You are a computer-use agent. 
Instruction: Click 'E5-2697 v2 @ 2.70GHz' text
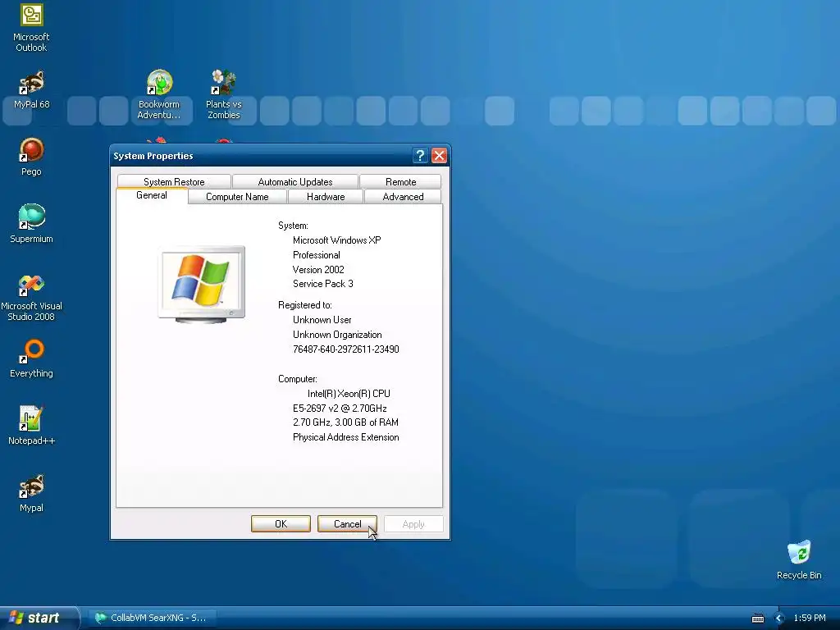coord(340,409)
